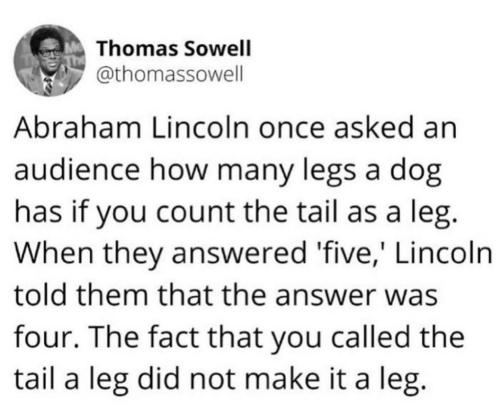Image resolution: width=500 pixels, height=412 pixels.
Task: Open the @thomassowell handle link
Action: [x=170, y=75]
